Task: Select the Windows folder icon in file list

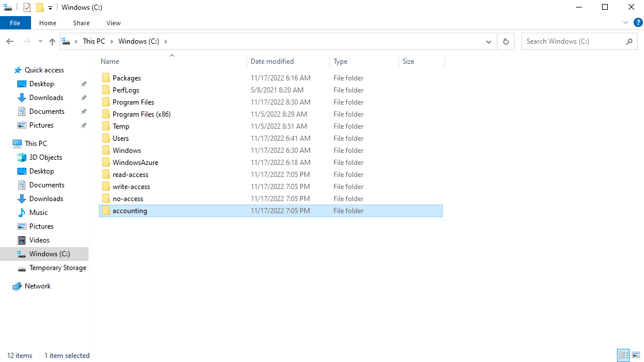Action: click(106, 150)
